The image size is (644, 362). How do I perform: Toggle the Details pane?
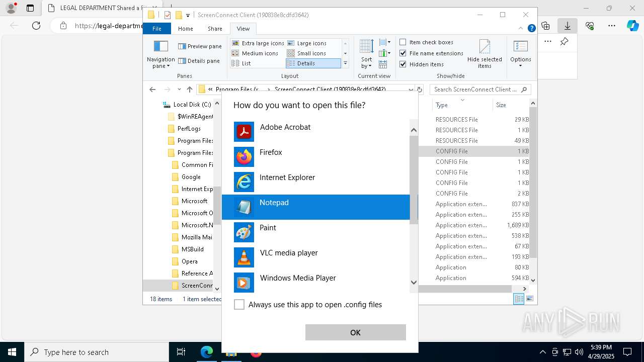click(199, 61)
